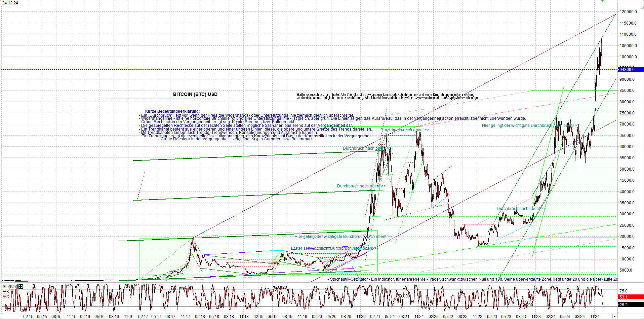Screen dimensions: 644x319
Task: Click the 02 15 date axis label
Action: [x=28, y=316]
